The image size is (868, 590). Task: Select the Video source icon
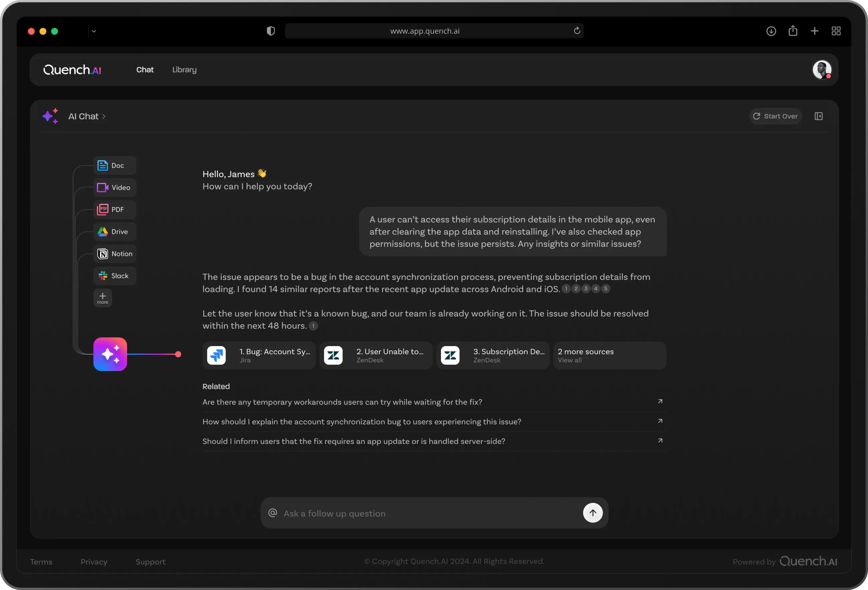click(x=102, y=187)
